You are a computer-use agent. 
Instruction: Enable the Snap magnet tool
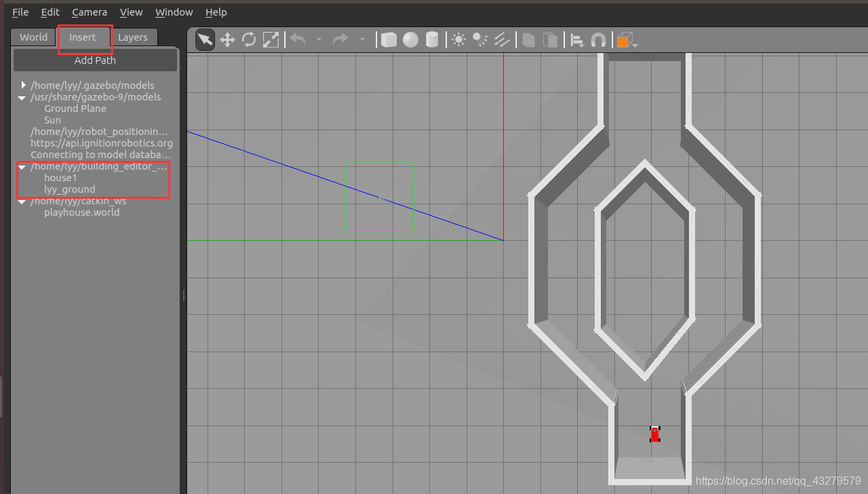[x=598, y=40]
